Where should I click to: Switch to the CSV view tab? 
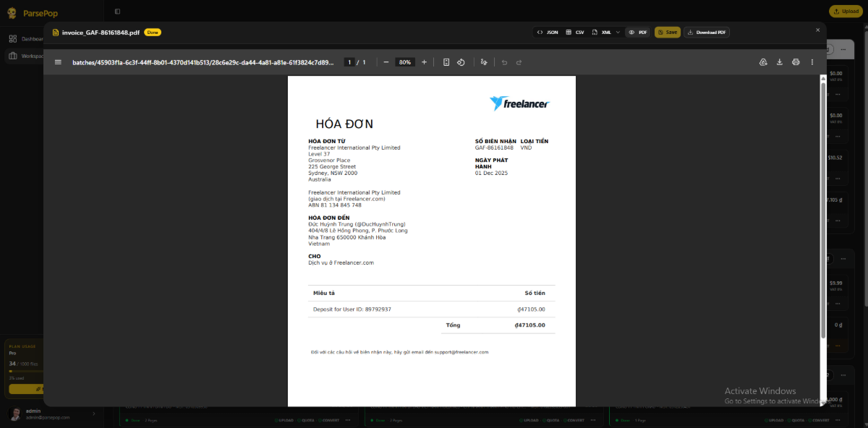(x=575, y=33)
